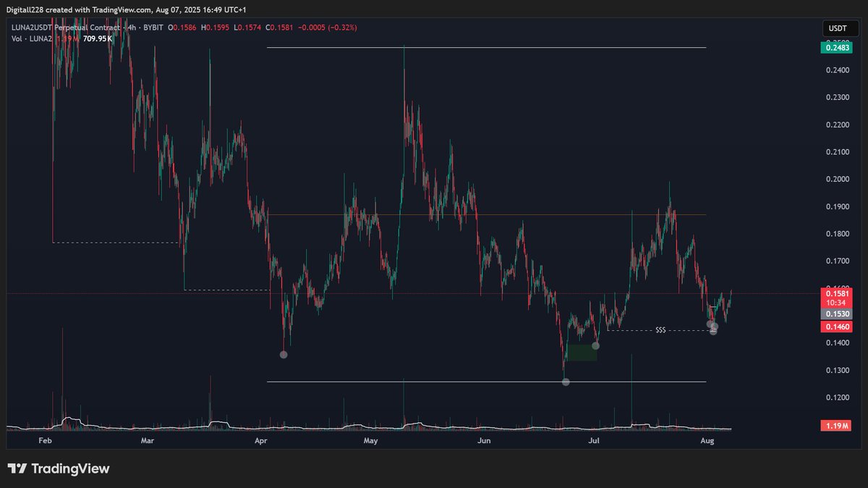Select the green 0.2483 price label
The width and height of the screenshot is (868, 488).
point(837,48)
